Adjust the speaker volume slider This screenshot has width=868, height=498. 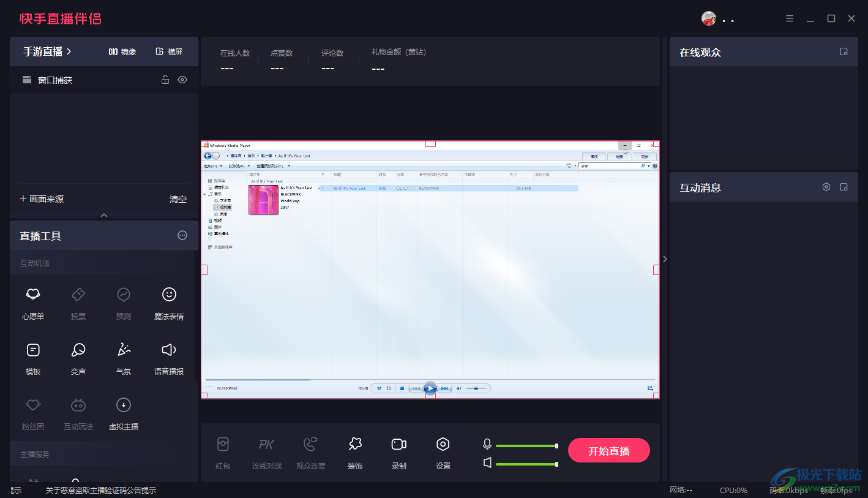(x=527, y=464)
